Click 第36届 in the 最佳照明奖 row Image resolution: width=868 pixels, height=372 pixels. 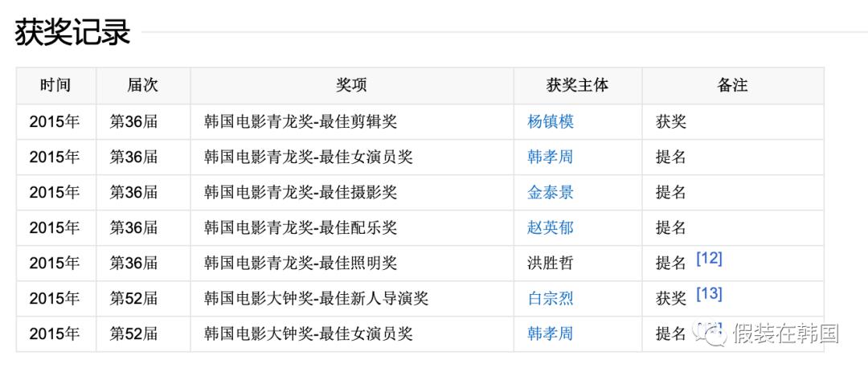tap(134, 263)
